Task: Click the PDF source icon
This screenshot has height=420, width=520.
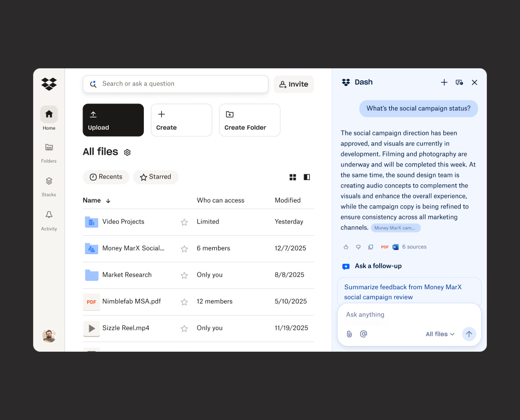Action: pyautogui.click(x=384, y=247)
